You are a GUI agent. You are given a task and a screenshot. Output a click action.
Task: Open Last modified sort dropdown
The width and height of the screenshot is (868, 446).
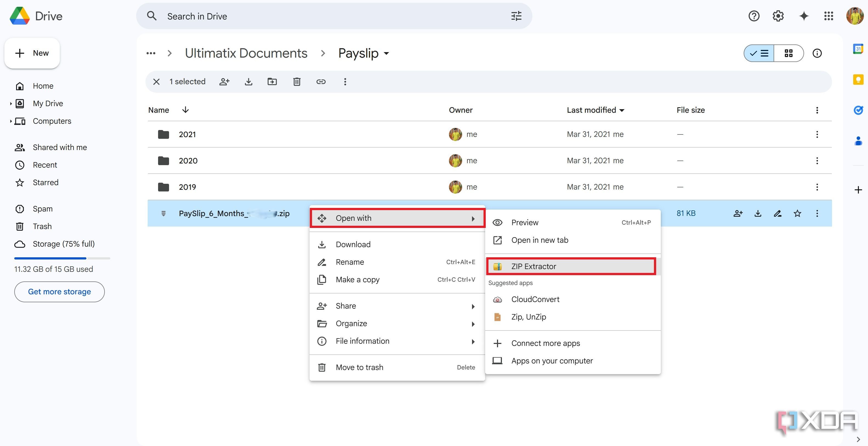(x=622, y=110)
